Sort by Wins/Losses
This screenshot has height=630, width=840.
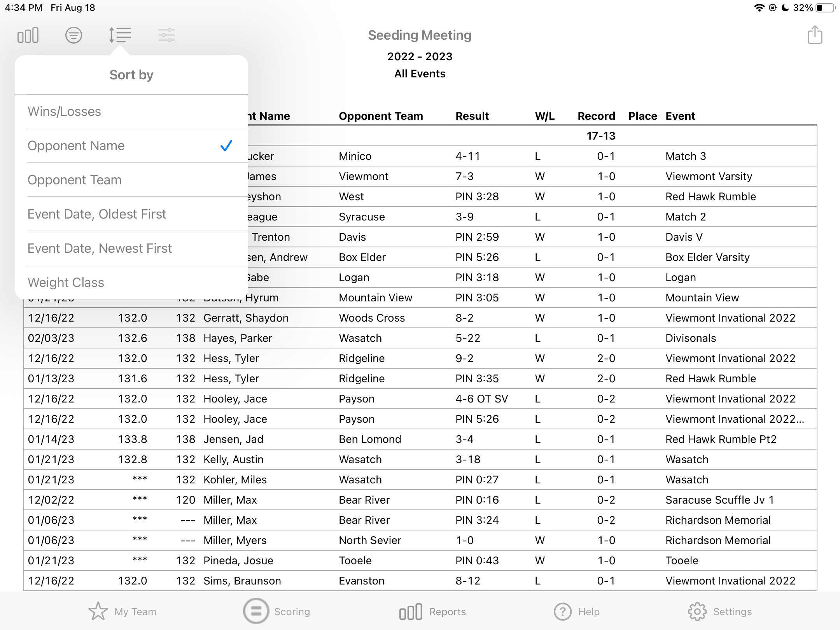pos(131,112)
